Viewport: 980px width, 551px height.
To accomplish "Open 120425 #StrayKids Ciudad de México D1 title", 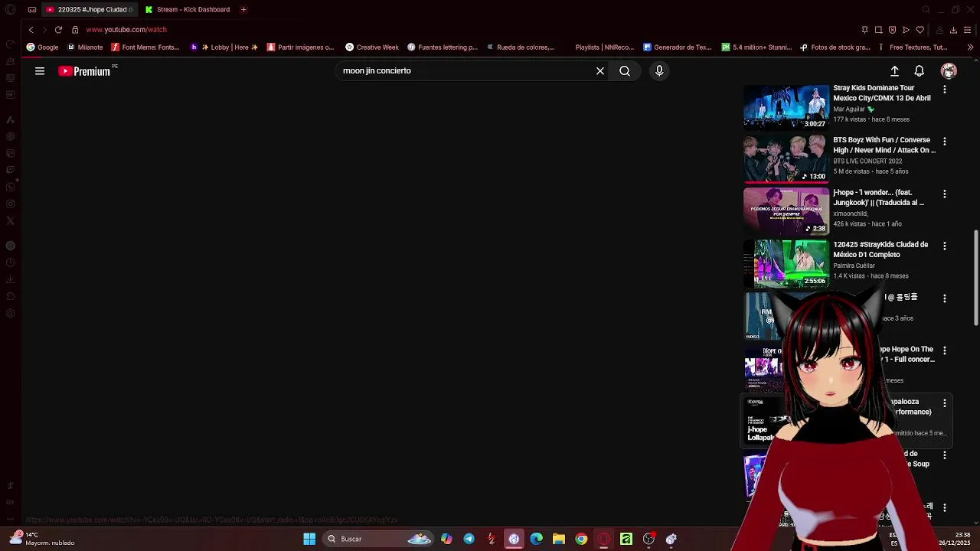I will coord(880,249).
